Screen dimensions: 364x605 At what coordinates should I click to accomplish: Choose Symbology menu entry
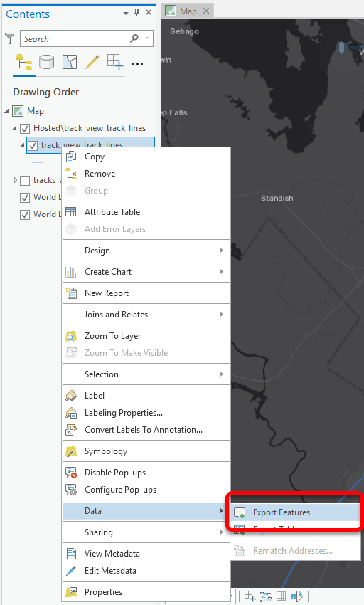(x=146, y=451)
